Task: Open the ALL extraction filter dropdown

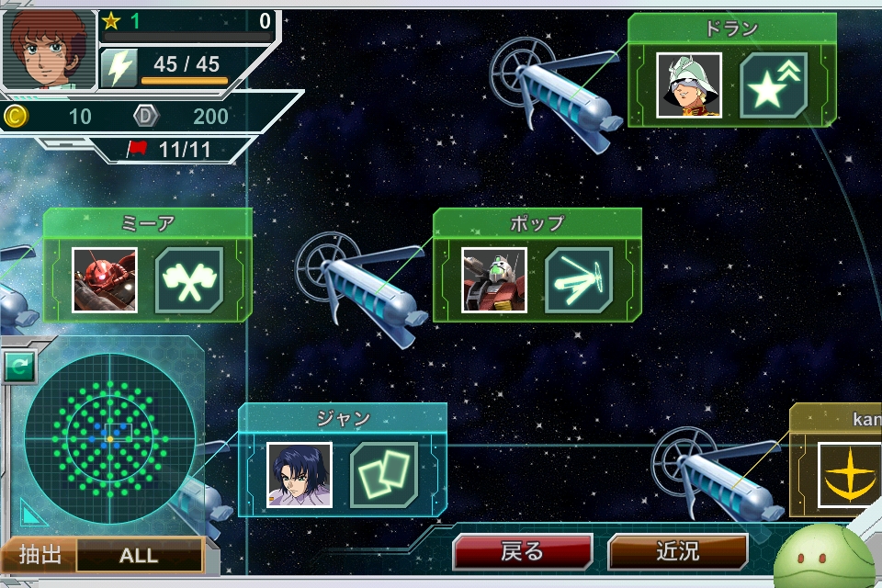Action: click(x=139, y=555)
